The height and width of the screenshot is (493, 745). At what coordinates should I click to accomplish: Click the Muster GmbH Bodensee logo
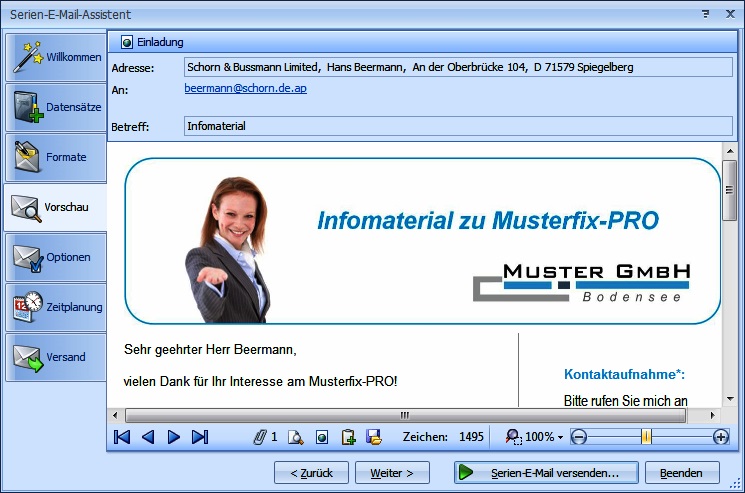(x=581, y=283)
